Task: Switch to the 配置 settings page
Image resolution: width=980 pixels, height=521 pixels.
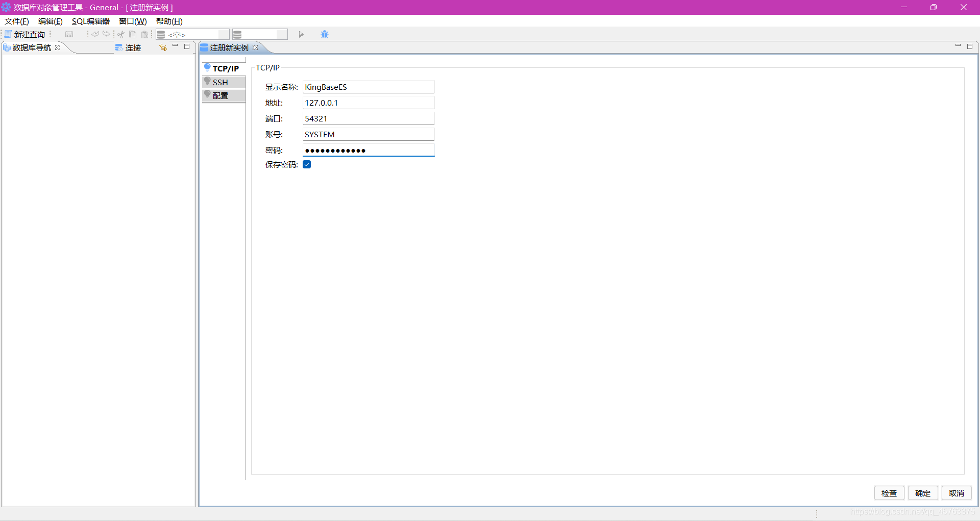Action: click(224, 95)
